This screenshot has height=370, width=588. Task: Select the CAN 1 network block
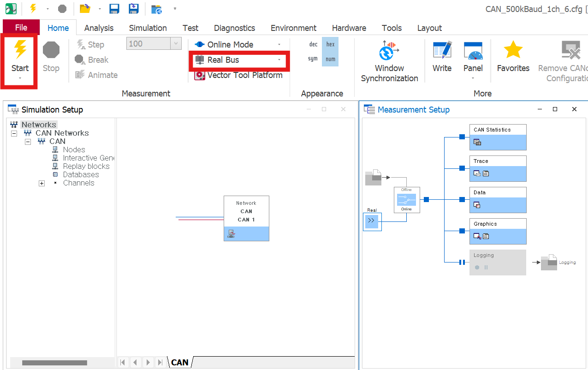coord(246,218)
